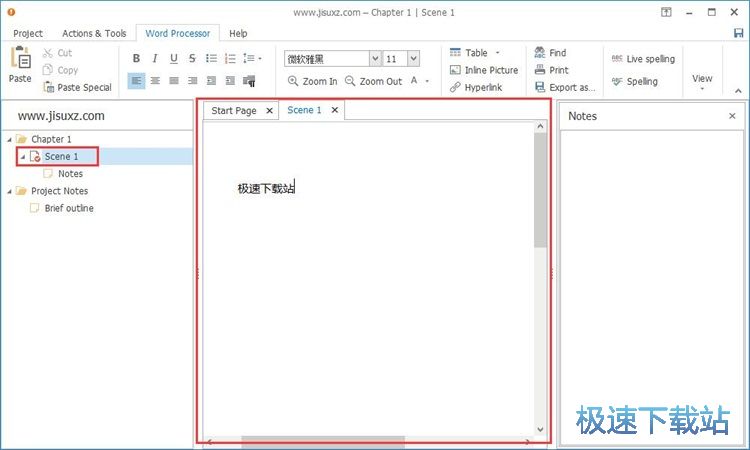Collapse the Chapter 1 tree node

(x=10, y=140)
